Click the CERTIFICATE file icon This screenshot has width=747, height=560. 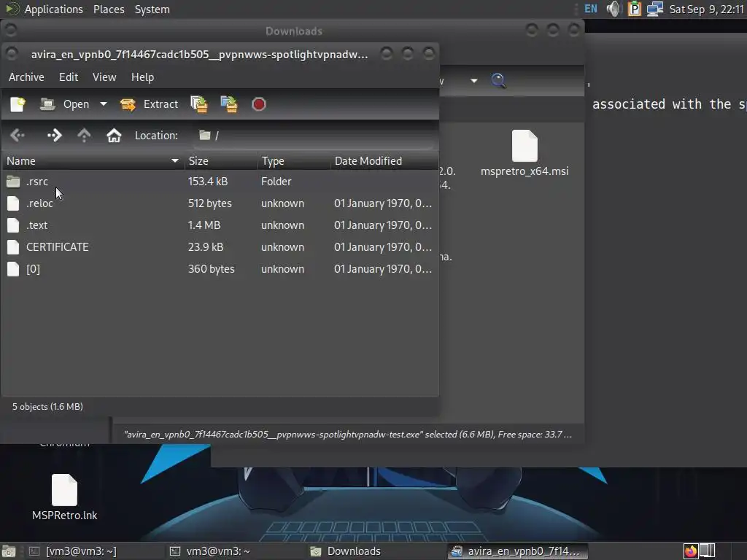point(13,247)
